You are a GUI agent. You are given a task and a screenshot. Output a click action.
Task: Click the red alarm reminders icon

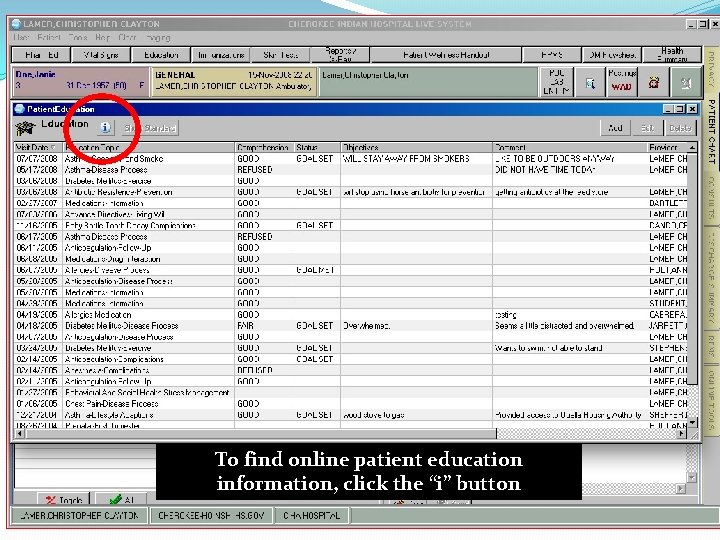click(653, 83)
